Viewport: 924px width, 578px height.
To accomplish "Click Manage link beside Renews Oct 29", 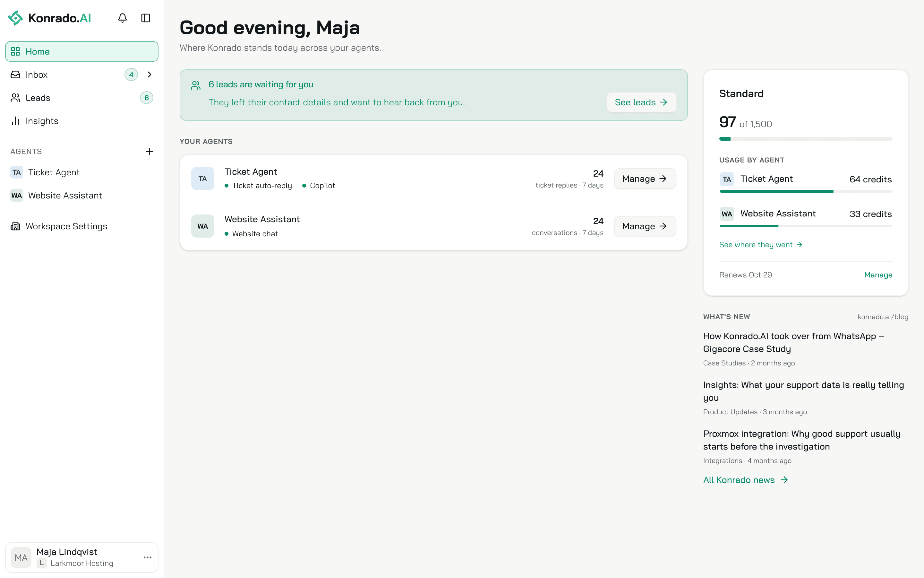I will click(878, 275).
